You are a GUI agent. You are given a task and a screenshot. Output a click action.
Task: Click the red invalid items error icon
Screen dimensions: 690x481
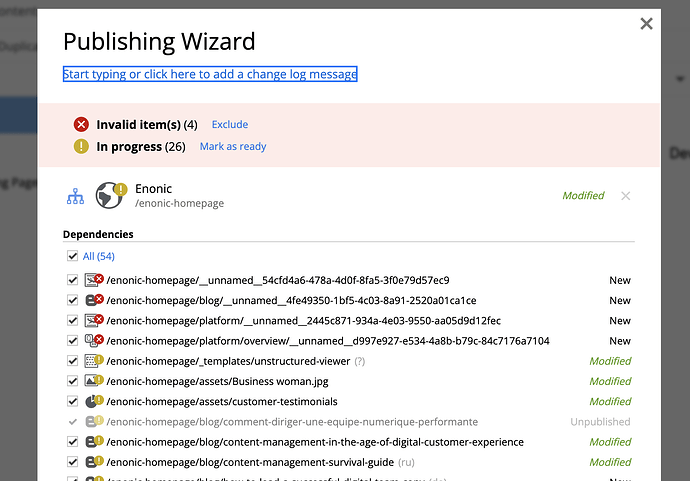81,125
